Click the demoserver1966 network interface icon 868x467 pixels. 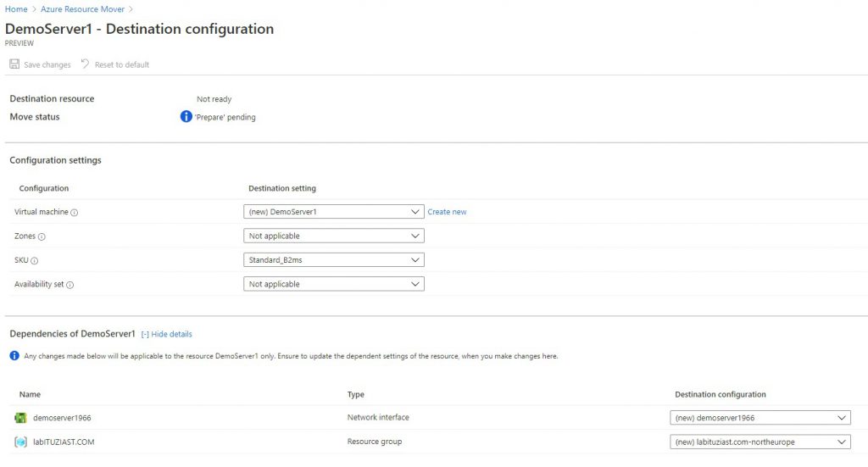[x=20, y=418]
